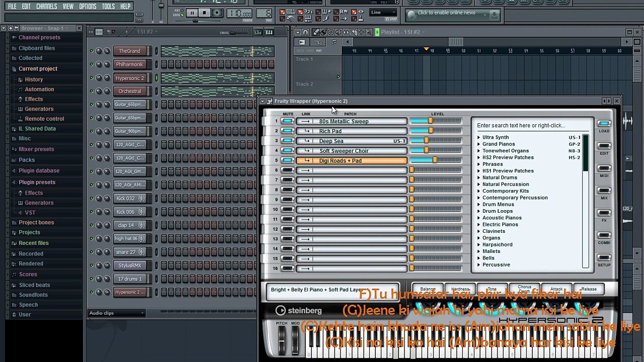The image size is (644, 362).
Task: Click the volume knob of Philharmonik channel
Action: [107, 64]
